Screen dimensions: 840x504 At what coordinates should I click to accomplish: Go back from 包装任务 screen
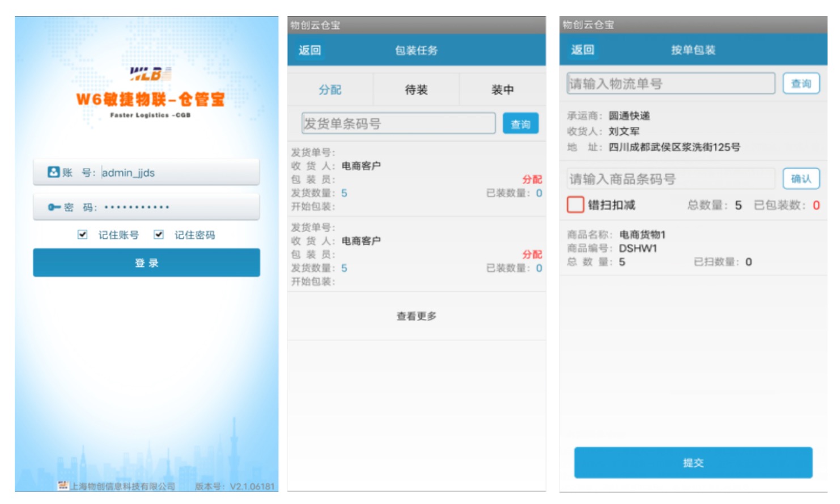tap(309, 50)
